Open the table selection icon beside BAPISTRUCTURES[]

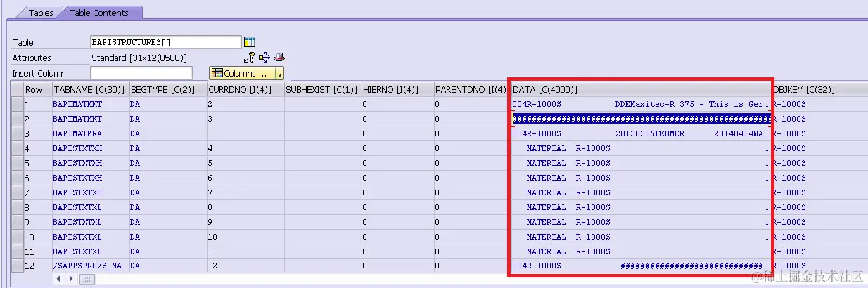249,42
